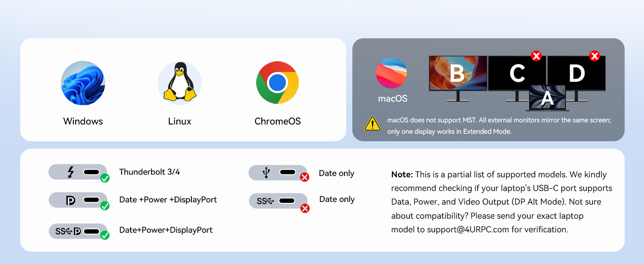The image size is (644, 264).
Task: Click "Date only" beside the SS-only port
Action: (337, 199)
